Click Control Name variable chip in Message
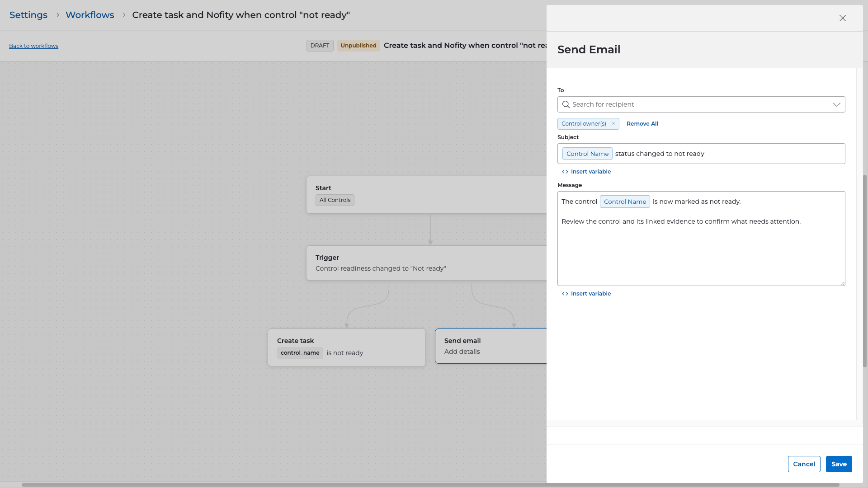 pyautogui.click(x=625, y=202)
